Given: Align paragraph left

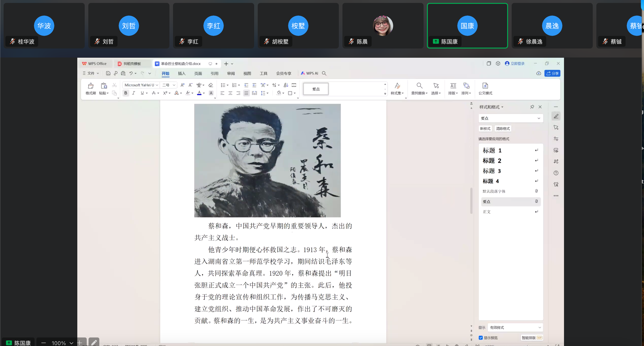Looking at the screenshot, I should coord(222,93).
